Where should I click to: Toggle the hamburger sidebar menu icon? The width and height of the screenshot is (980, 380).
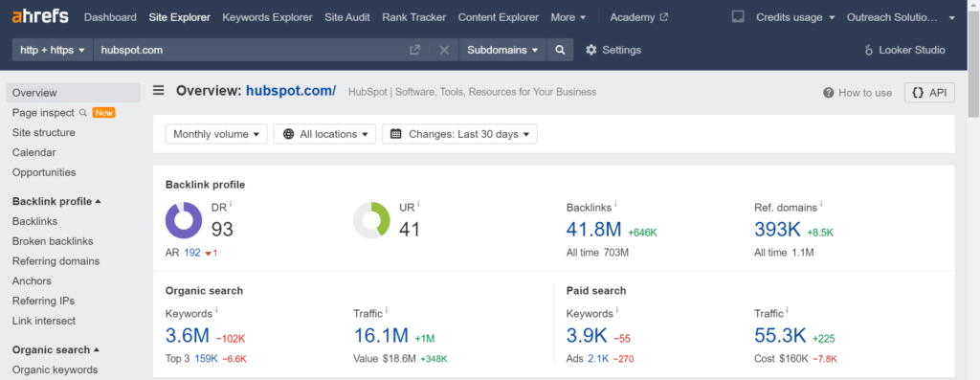point(159,91)
